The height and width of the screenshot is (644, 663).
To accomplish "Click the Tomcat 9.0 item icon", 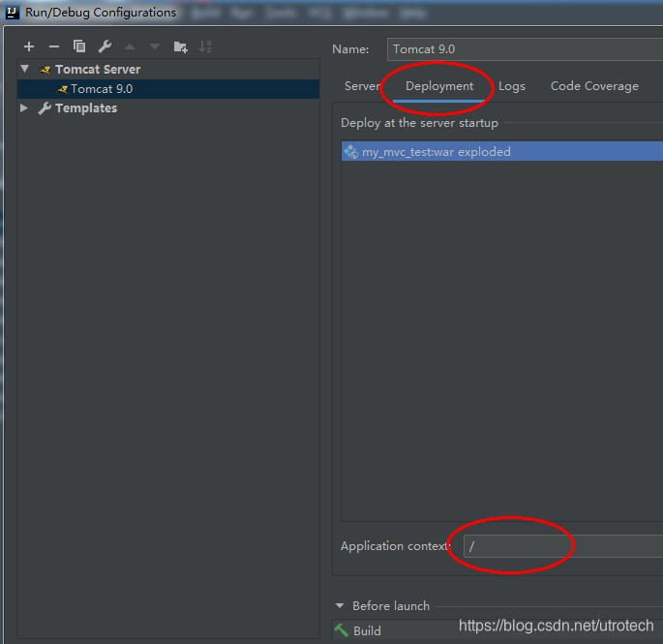I will point(63,89).
